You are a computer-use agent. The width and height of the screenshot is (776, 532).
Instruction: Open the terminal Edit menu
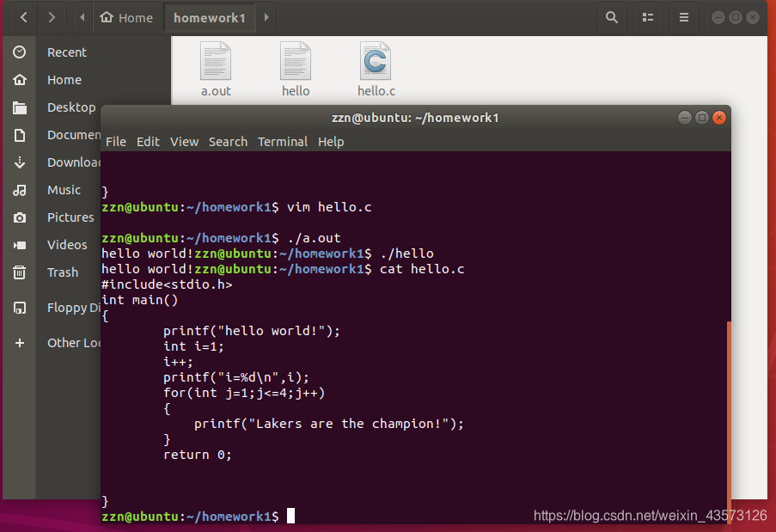tap(148, 142)
